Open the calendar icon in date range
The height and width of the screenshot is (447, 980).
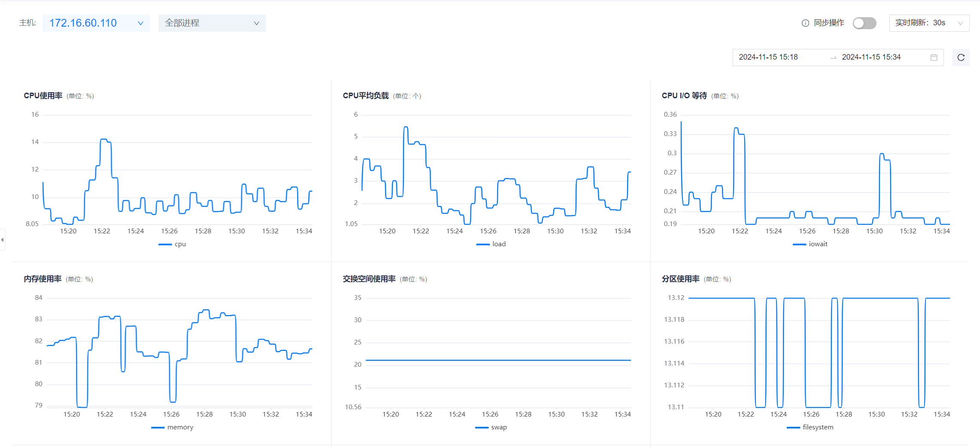coord(934,57)
